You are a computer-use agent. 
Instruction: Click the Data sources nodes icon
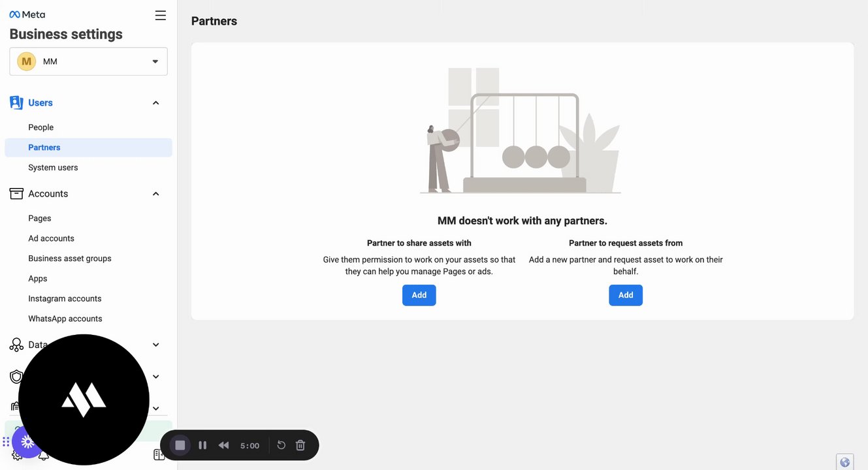point(16,345)
